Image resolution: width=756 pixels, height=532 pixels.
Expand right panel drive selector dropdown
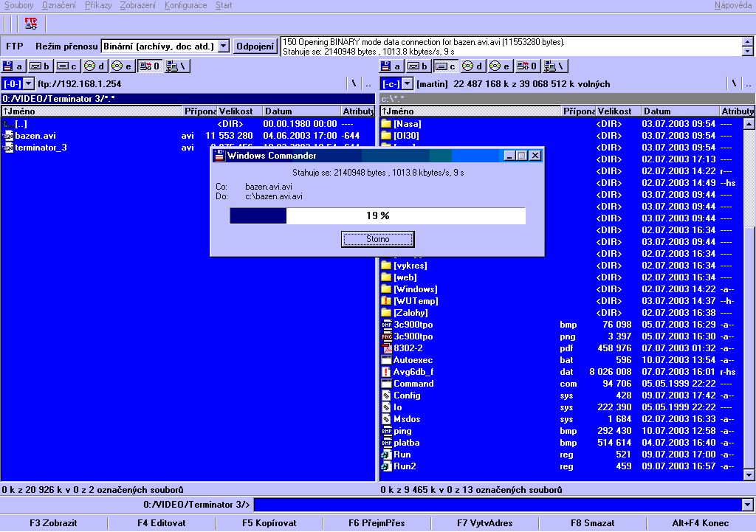point(408,84)
